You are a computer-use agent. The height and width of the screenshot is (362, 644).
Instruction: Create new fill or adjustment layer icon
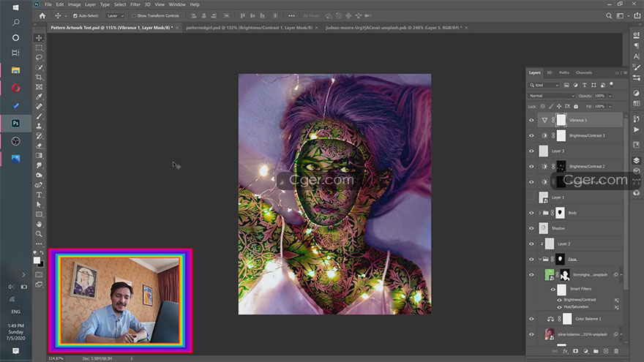pos(585,351)
